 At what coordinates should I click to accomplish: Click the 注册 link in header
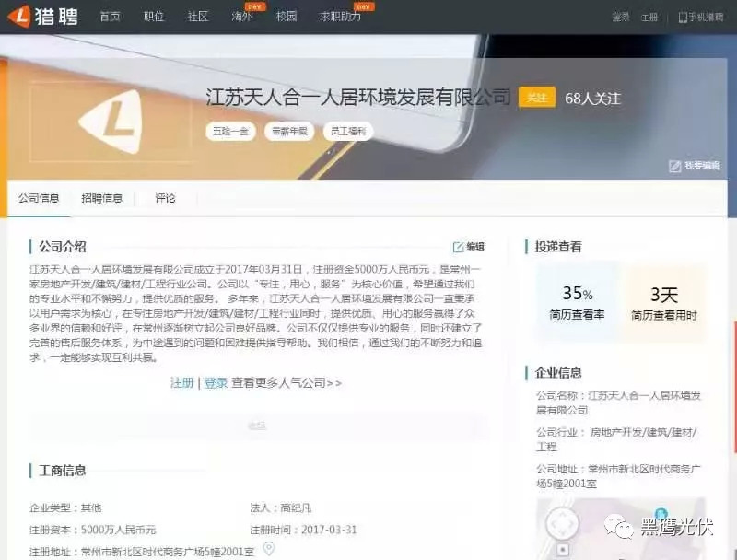coord(649,17)
